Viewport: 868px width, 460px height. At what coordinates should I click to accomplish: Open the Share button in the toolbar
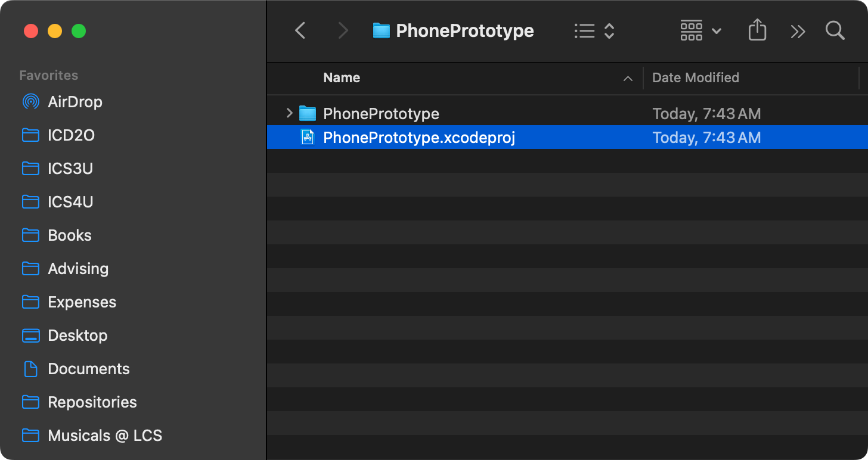[x=757, y=30]
